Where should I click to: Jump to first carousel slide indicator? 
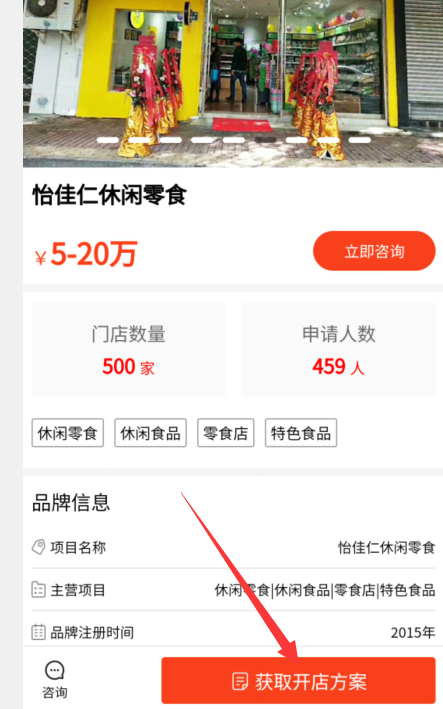tap(108, 140)
